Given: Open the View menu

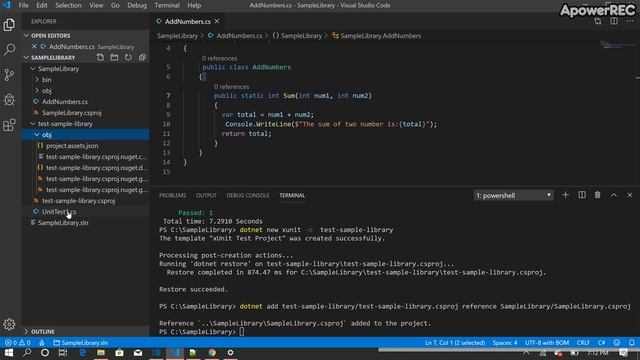Looking at the screenshot, I should click(x=96, y=5).
